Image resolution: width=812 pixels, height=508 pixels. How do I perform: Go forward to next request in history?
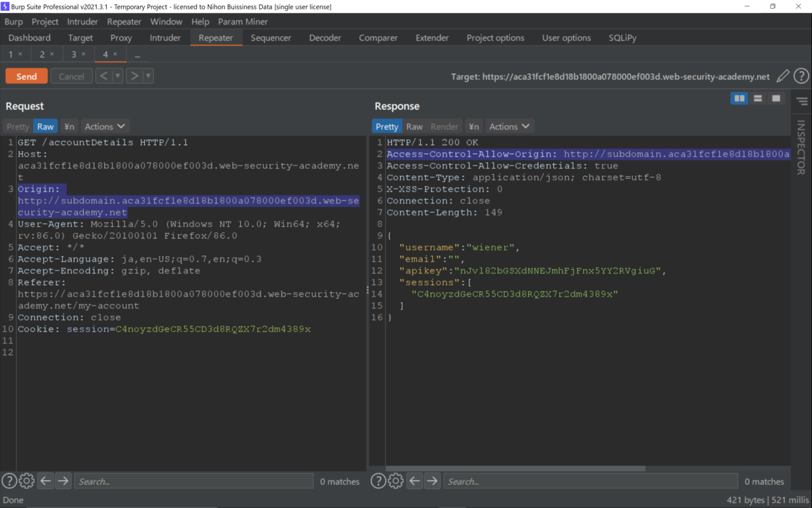pos(135,77)
